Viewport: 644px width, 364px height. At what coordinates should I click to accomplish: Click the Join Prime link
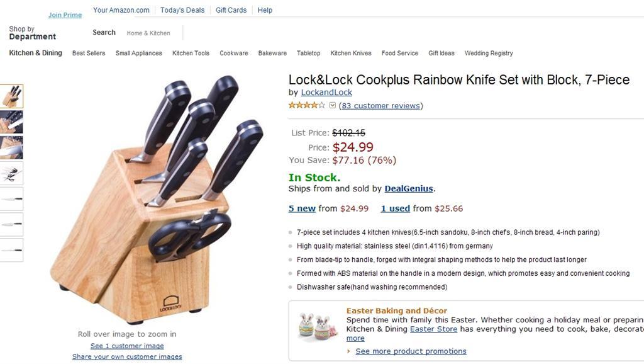click(65, 14)
